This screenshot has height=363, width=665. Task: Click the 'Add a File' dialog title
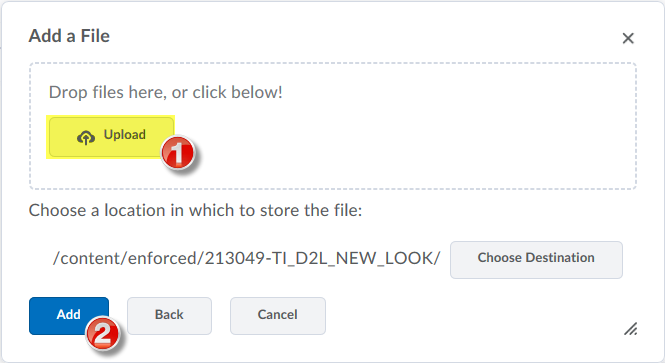pyautogui.click(x=69, y=36)
